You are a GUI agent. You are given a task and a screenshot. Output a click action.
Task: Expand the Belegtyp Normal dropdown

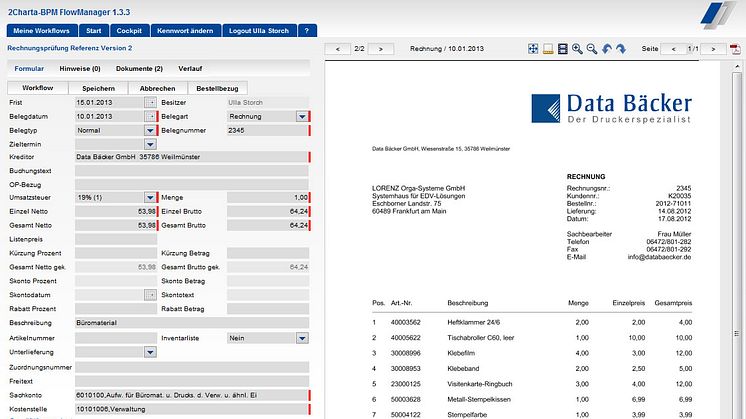[x=150, y=130]
